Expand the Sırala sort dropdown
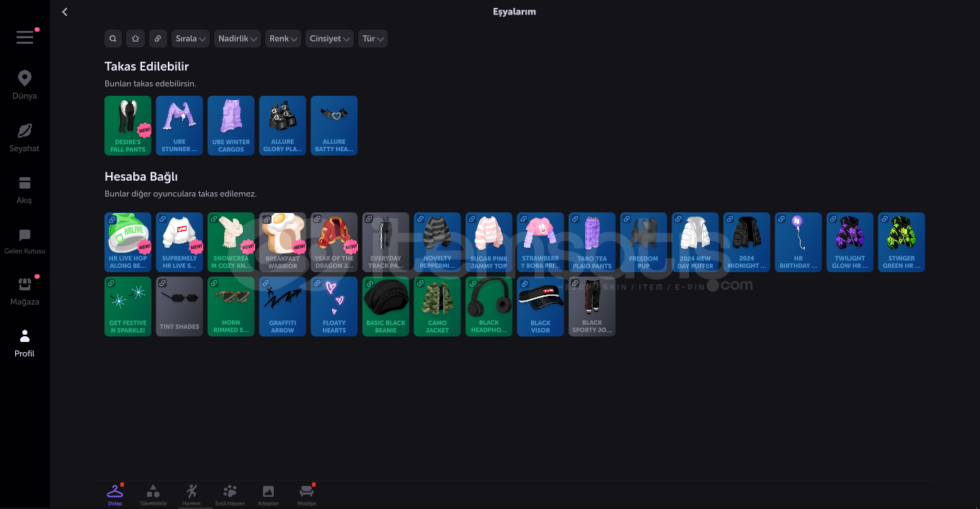The height and width of the screenshot is (509, 980). pyautogui.click(x=190, y=39)
